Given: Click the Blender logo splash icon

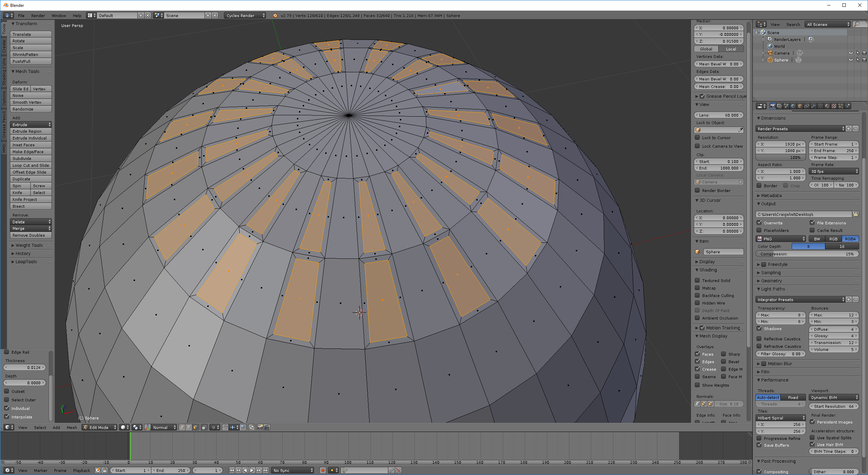Looking at the screenshot, I should (275, 15).
